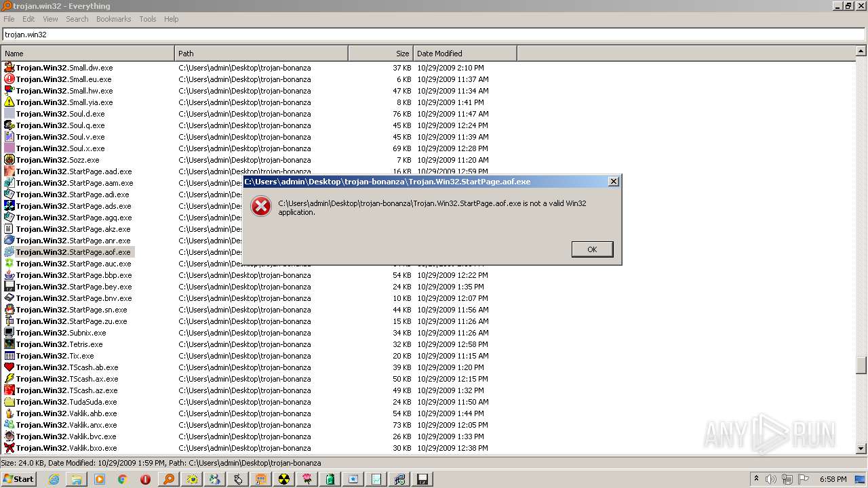Click the icon of Trojan.Win32.Tetris.exe
This screenshot has width=868, height=488.
click(9, 344)
